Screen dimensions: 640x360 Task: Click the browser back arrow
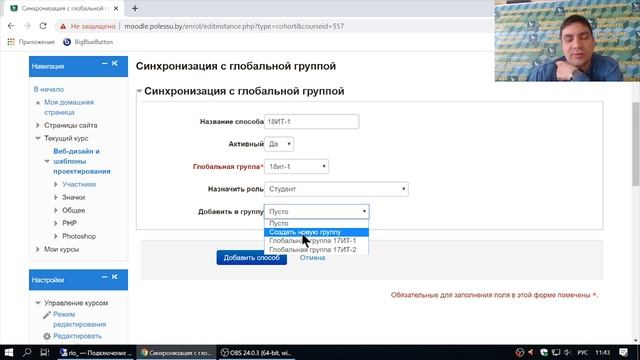pyautogui.click(x=11, y=26)
